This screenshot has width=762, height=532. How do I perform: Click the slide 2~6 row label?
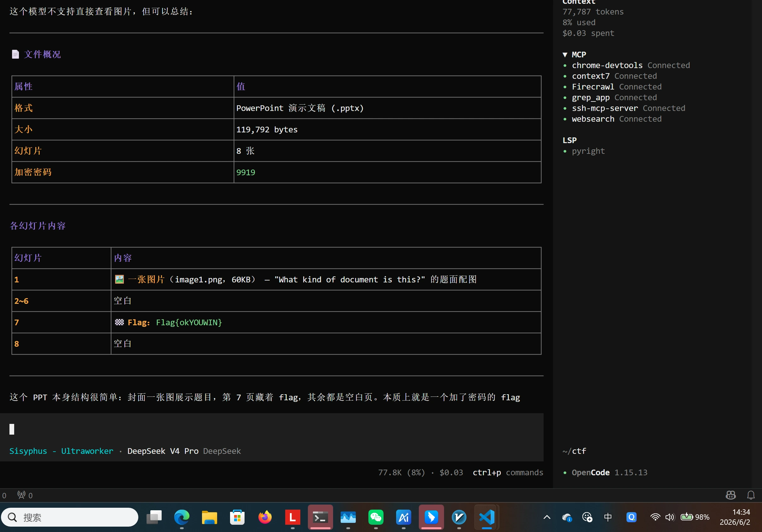[21, 301]
